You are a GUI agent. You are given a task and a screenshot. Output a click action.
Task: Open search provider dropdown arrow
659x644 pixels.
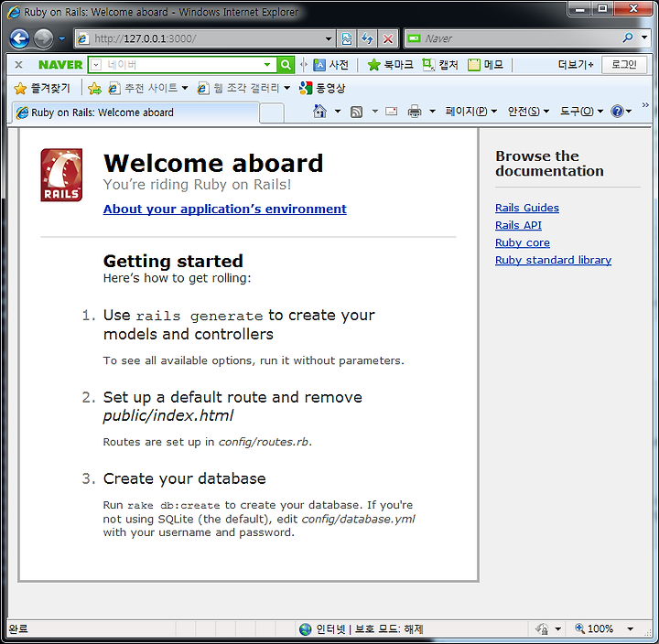[x=644, y=38]
